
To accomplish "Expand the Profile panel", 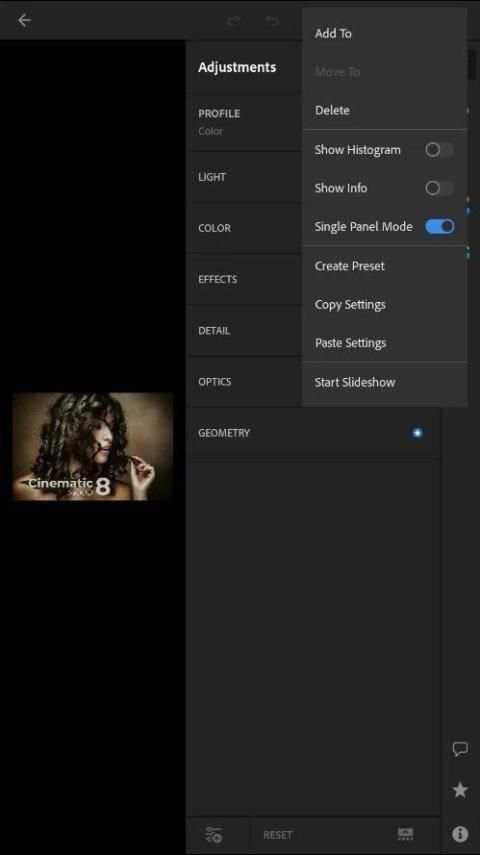I will coord(244,123).
